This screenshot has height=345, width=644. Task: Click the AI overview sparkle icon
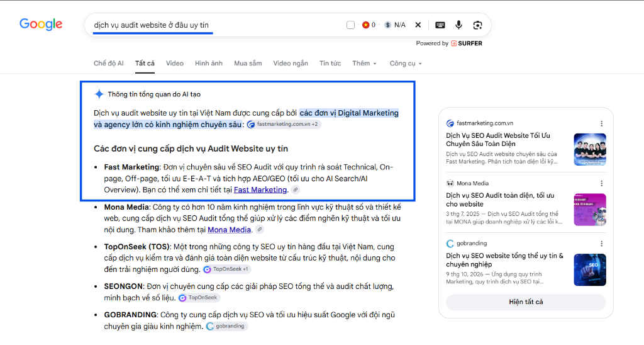click(99, 94)
